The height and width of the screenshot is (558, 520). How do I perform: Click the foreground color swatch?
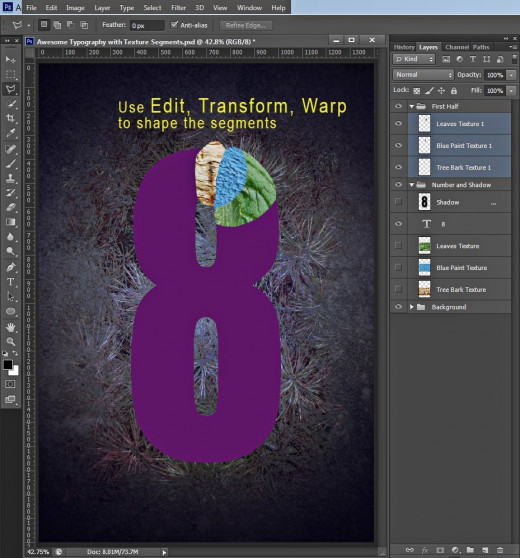(8, 364)
